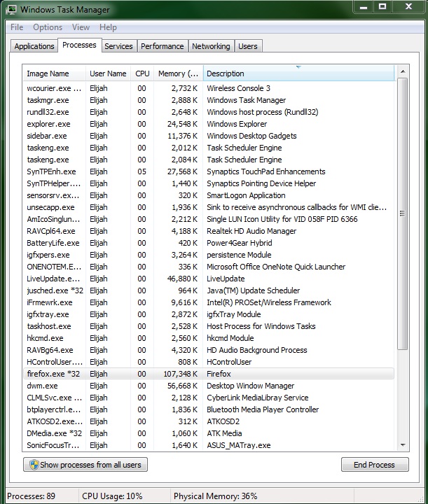
Task: Select the HControlUser process row
Action: pos(208,362)
